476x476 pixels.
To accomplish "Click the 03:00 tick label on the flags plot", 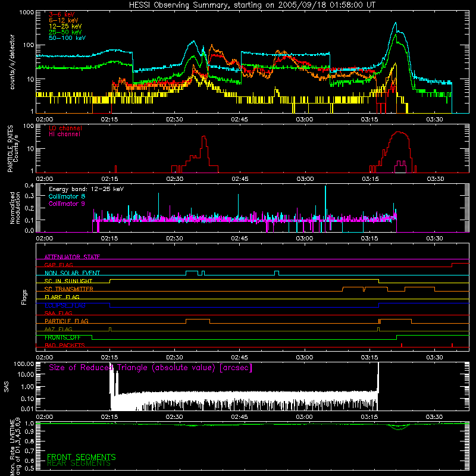I will coord(304,358).
